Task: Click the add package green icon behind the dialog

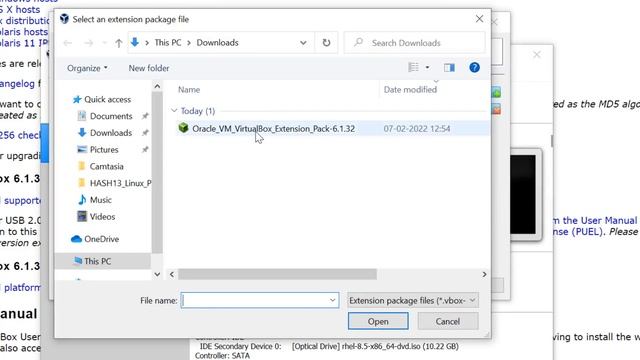Action: pyautogui.click(x=496, y=92)
